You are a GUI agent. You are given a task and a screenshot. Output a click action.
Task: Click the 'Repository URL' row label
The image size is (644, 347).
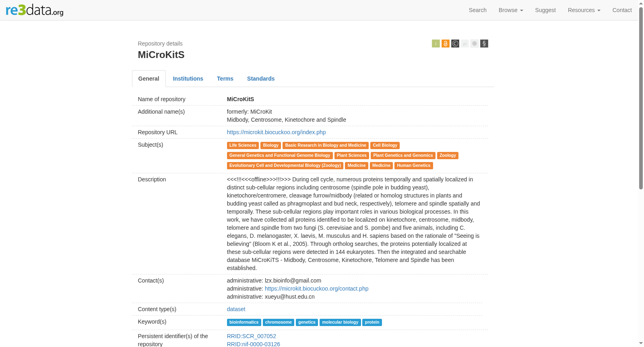tap(158, 132)
